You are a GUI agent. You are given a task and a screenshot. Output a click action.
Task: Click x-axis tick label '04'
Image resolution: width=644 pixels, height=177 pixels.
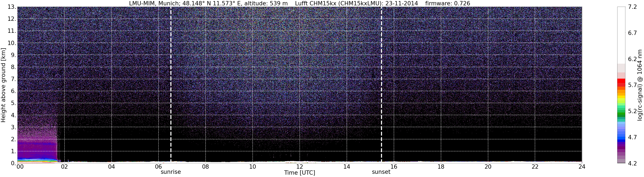tap(112, 167)
